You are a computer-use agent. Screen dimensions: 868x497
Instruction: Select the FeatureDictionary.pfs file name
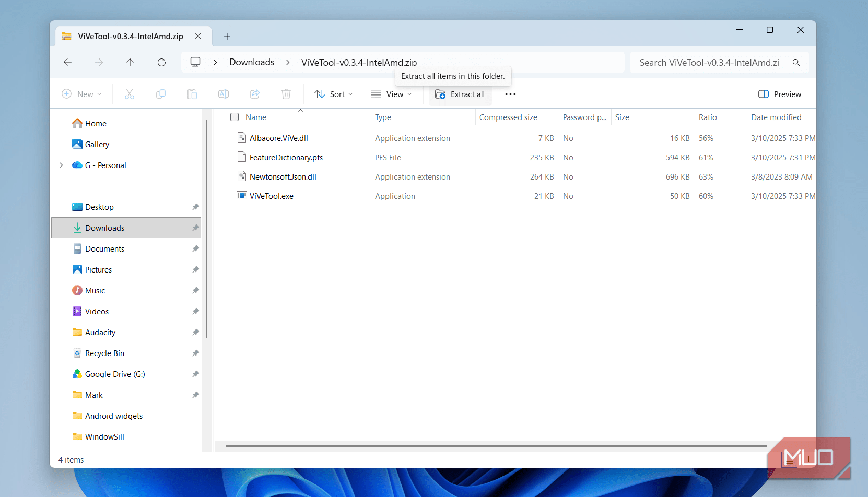[x=286, y=158]
